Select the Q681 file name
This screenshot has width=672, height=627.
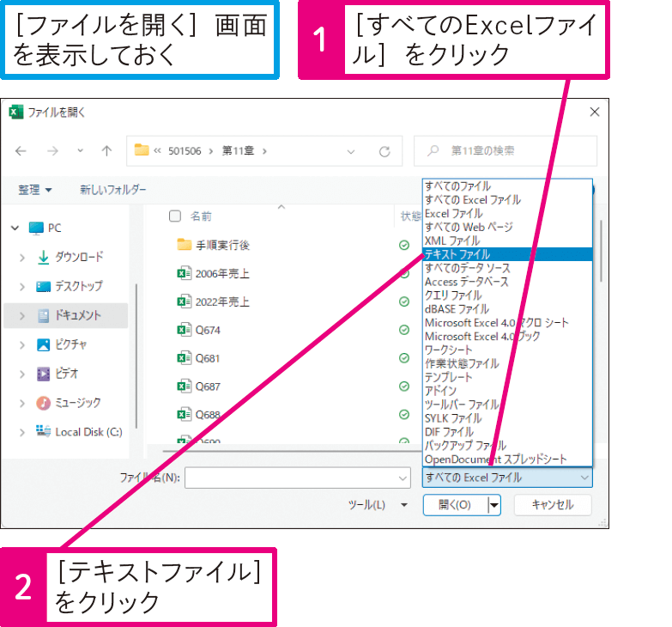(208, 358)
